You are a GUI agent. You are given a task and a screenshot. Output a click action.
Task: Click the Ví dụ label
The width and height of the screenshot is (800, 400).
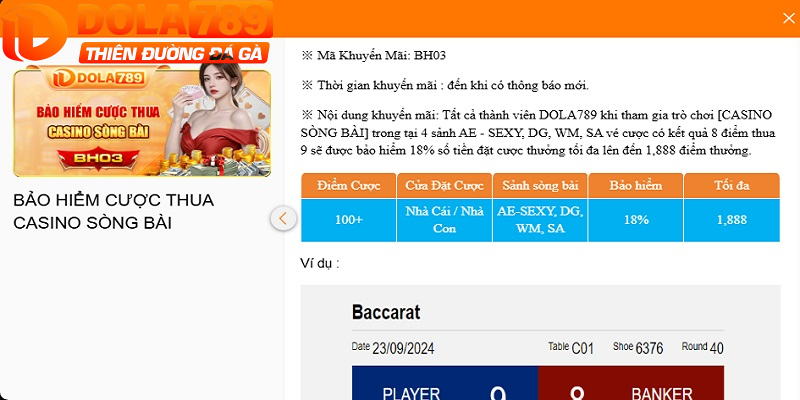[319, 264]
